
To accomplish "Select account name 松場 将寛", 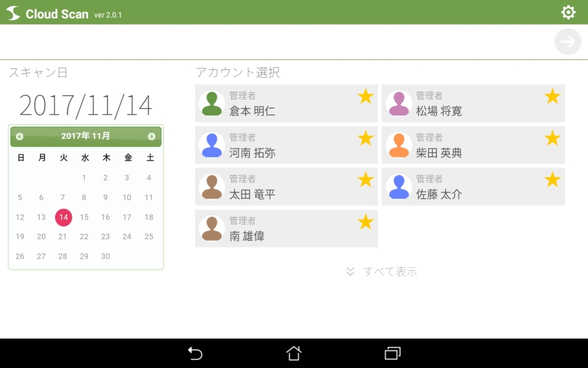I will click(x=439, y=111).
